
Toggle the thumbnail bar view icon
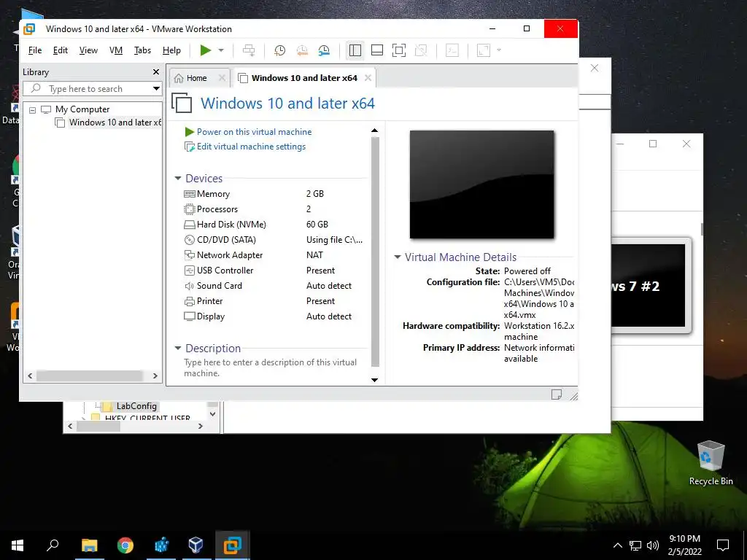pos(377,50)
